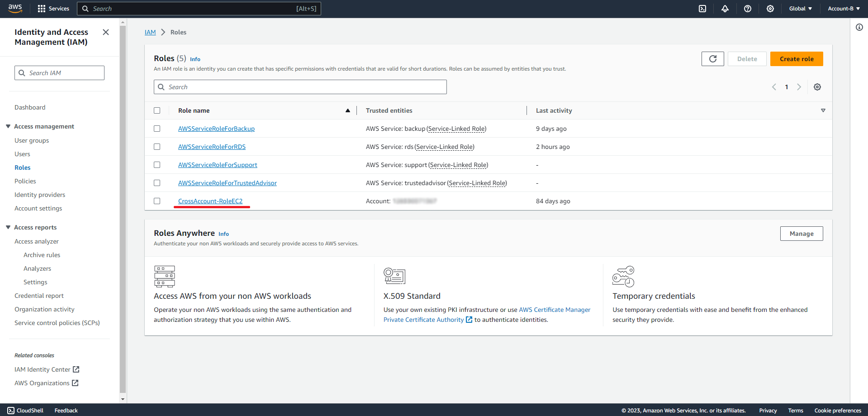The height and width of the screenshot is (416, 868).
Task: Collapse the Access reports section
Action: (8, 227)
